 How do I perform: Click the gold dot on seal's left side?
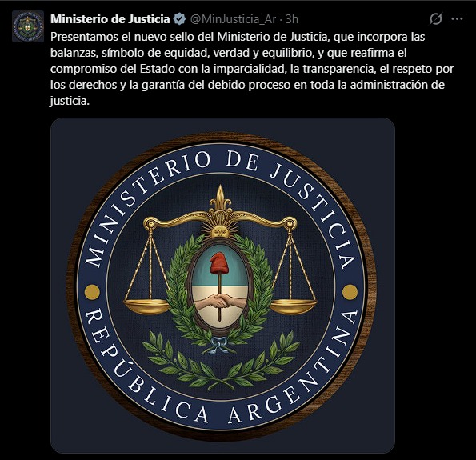point(92,292)
